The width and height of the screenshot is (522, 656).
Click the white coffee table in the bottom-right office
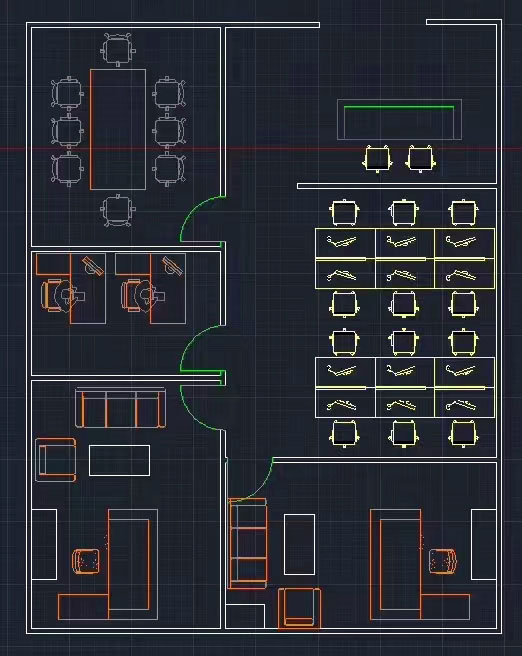tap(299, 544)
